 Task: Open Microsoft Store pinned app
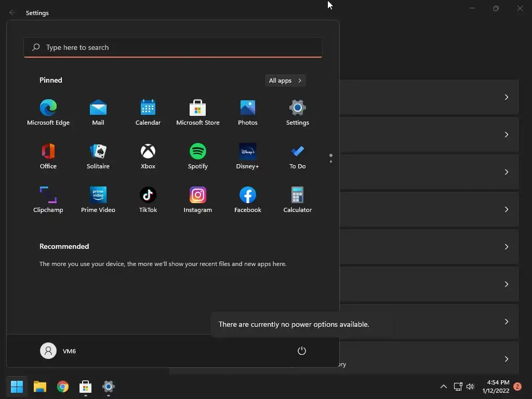pyautogui.click(x=198, y=113)
